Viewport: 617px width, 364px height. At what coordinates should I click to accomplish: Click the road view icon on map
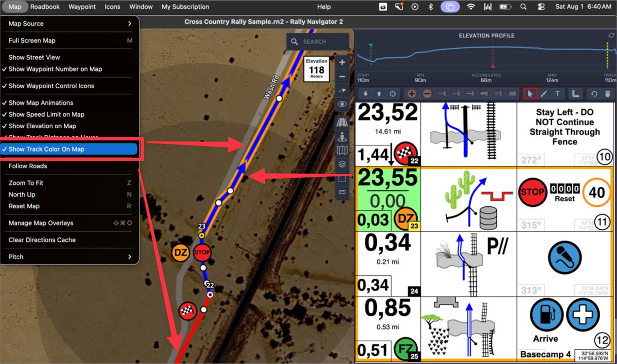pos(342,122)
